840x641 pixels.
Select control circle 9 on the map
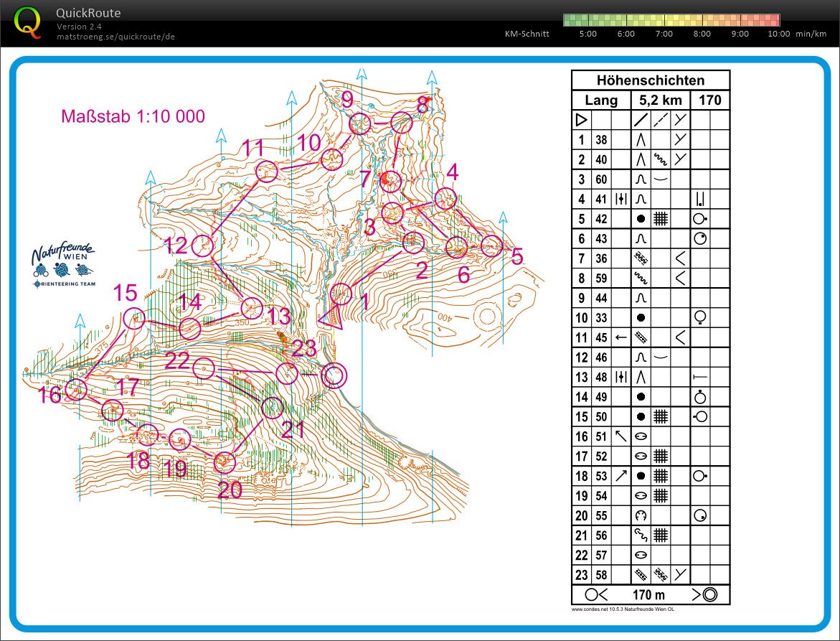click(x=360, y=124)
